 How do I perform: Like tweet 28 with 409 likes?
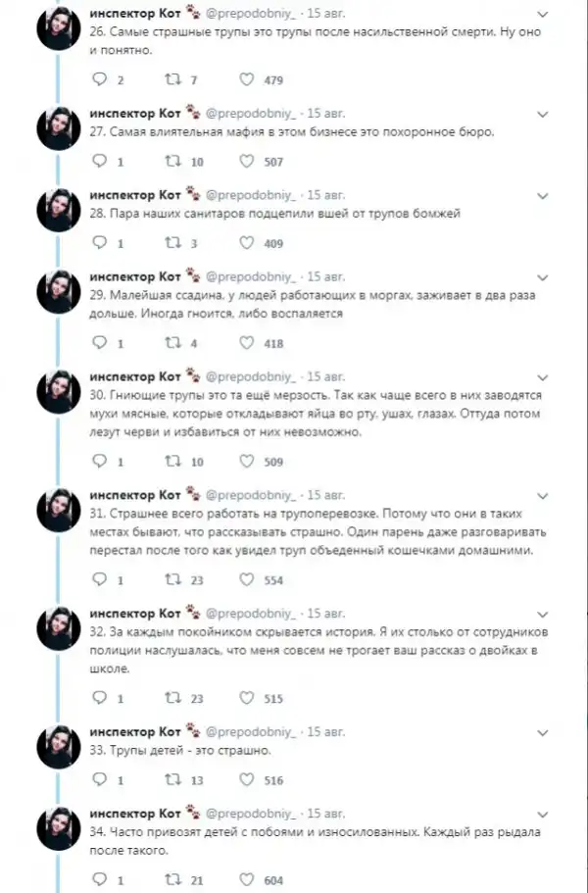tap(249, 243)
